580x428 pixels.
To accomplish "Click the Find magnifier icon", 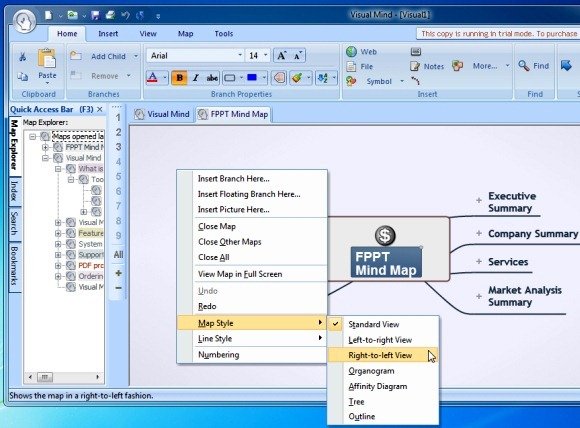I will tap(523, 65).
